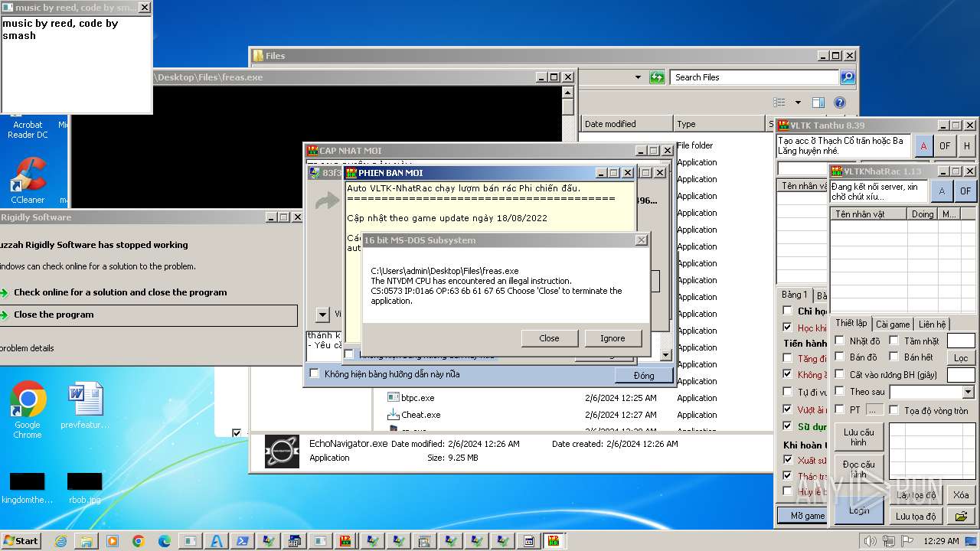This screenshot has width=980, height=551.
Task: Open the Microsoft Edge taskbar icon
Action: (x=165, y=541)
